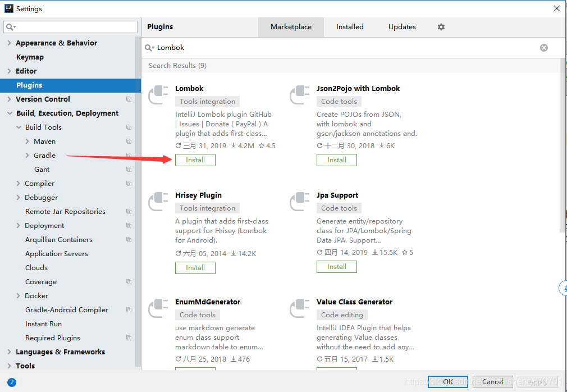
Task: Click the Jpa Support plugin icon
Action: (300, 202)
